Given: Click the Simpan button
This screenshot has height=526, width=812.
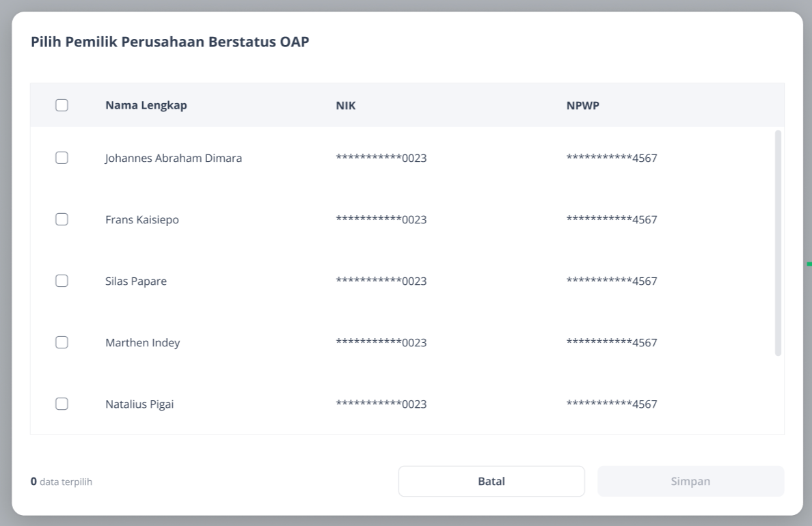Looking at the screenshot, I should point(690,482).
